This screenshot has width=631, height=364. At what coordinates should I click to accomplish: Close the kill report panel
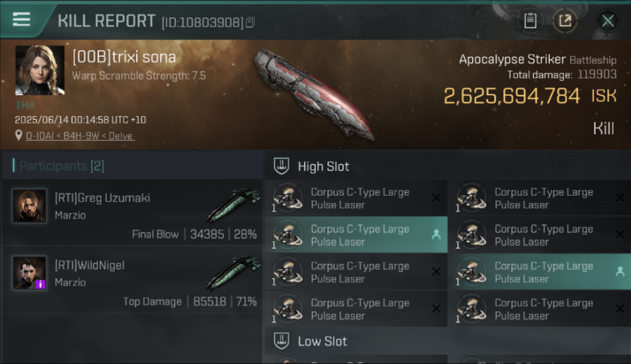point(608,21)
